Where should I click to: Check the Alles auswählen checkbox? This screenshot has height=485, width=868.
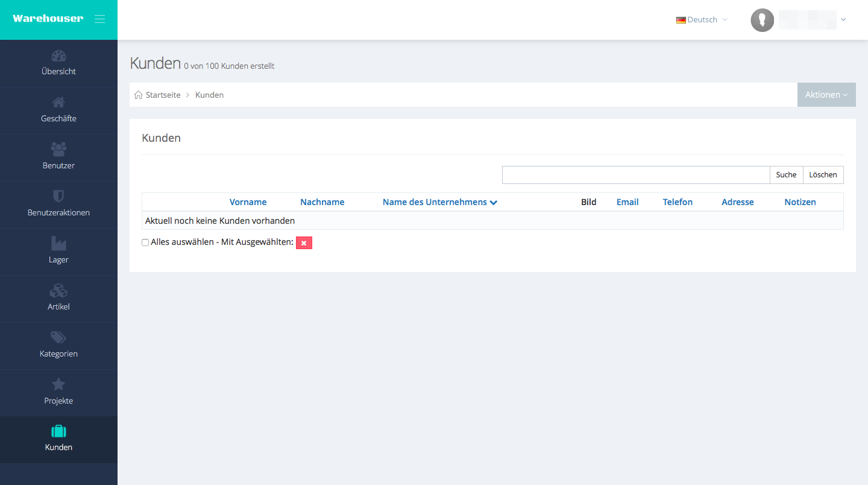pyautogui.click(x=145, y=242)
